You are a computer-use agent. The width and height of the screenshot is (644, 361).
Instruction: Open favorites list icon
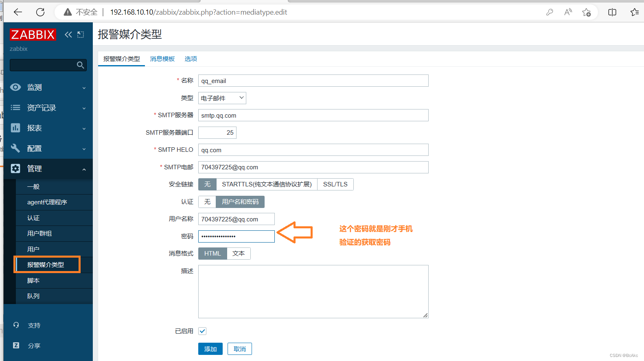click(634, 12)
